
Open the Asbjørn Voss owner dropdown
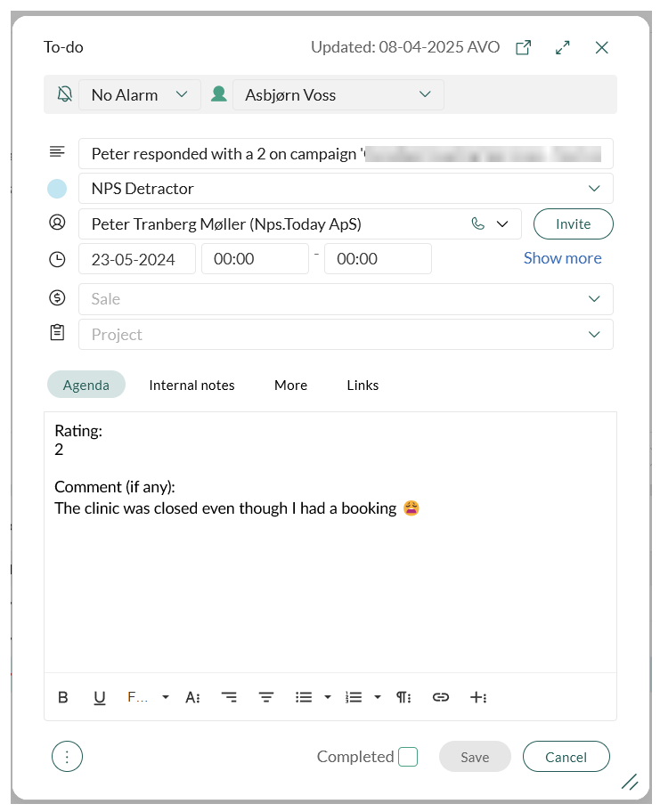[338, 94]
